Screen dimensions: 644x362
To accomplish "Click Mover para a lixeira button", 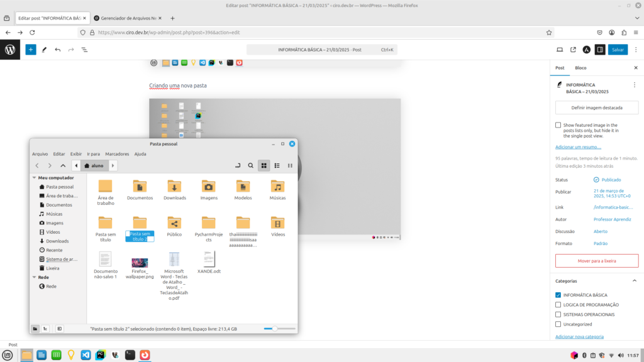I will click(x=597, y=260).
